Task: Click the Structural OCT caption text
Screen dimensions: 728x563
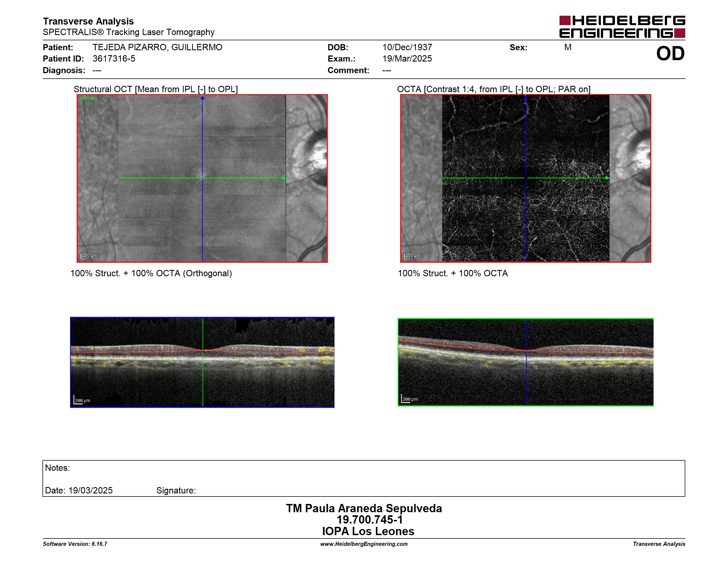Action: [156, 89]
